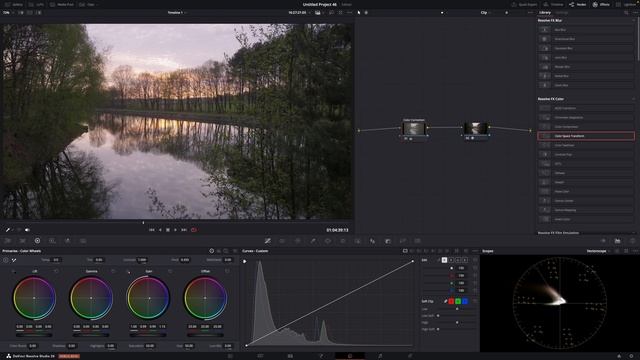Click the Quick Export button
Screen dimensions: 640x360
pyautogui.click(x=524, y=4)
